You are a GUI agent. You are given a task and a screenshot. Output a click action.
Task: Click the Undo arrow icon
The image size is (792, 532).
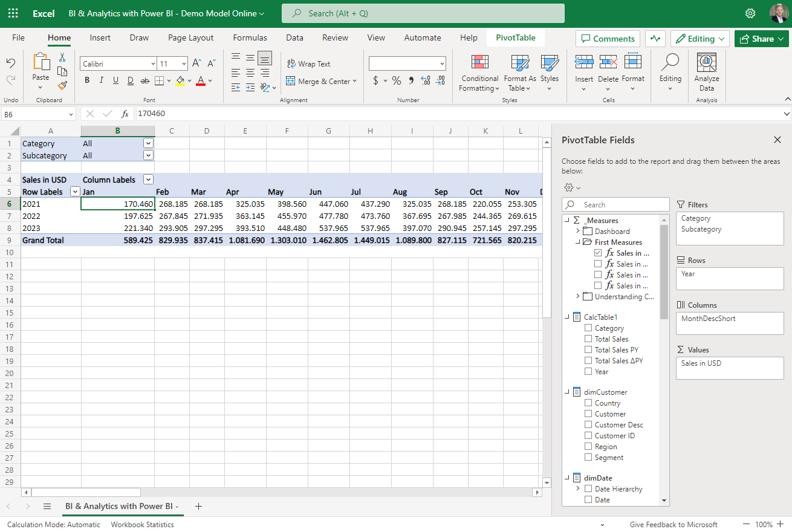pyautogui.click(x=10, y=63)
